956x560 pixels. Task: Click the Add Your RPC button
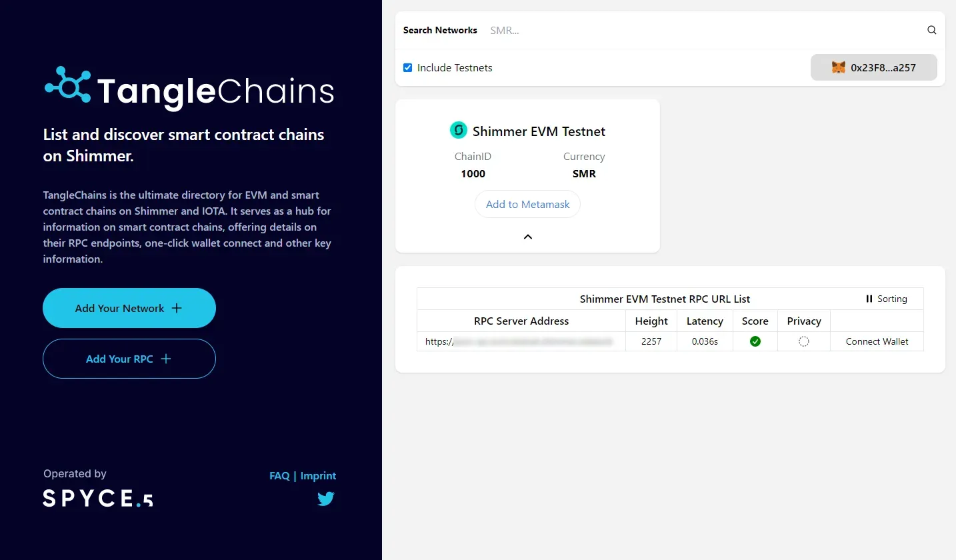[x=129, y=359]
